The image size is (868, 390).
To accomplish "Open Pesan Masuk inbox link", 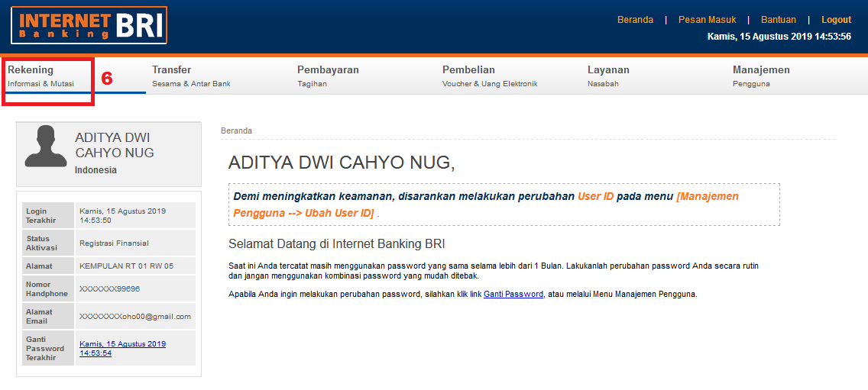I will [x=708, y=20].
